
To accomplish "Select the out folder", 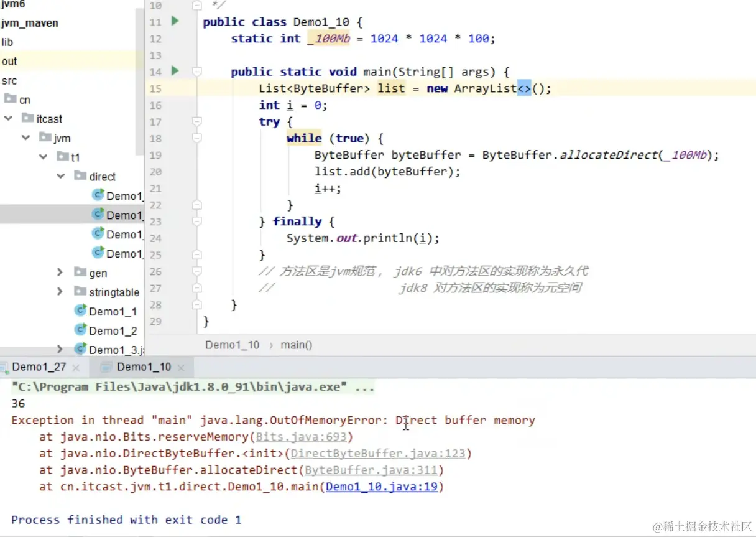I will click(x=9, y=62).
